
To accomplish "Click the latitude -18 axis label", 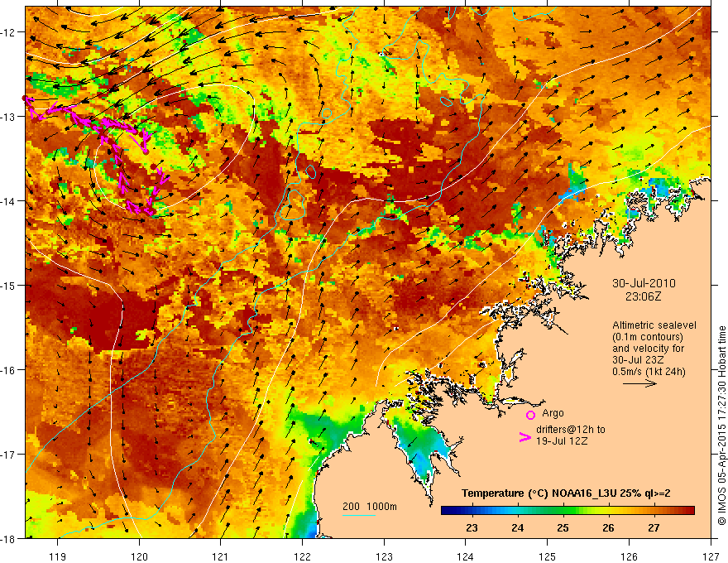I will coord(9,538).
